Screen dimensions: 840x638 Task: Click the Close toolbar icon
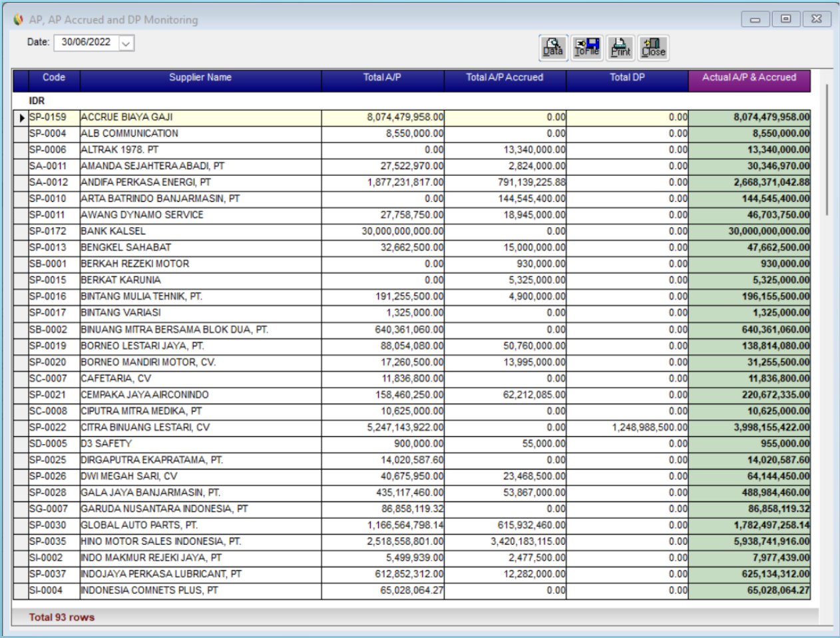point(653,48)
